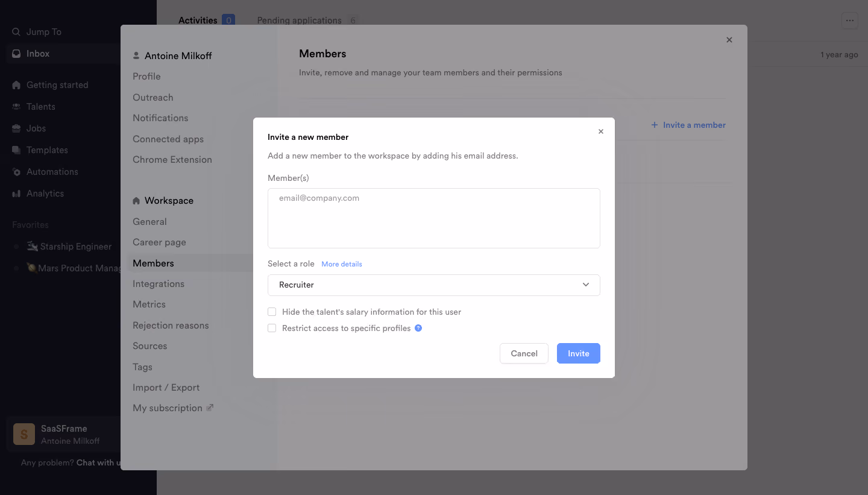Screen dimensions: 868x495
Task: Expand role list using the chevron arrow
Action: pos(586,285)
